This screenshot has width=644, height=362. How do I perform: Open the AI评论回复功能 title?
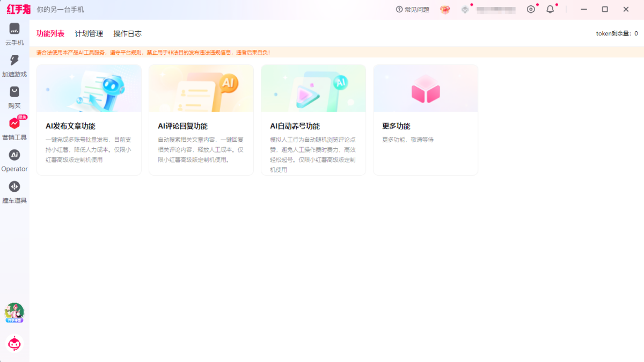(x=182, y=126)
